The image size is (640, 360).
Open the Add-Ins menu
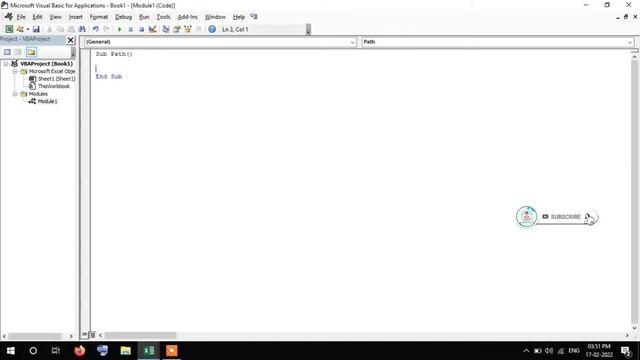[187, 17]
